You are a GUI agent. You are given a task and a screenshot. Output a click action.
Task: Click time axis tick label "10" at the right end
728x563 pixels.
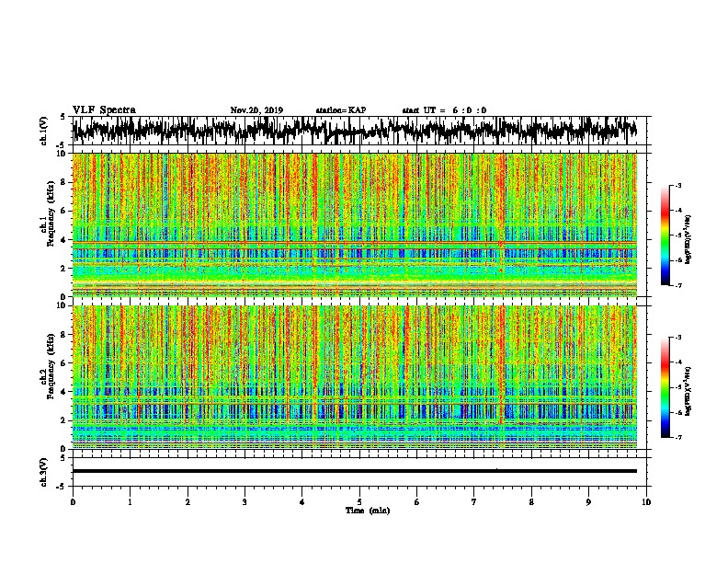(x=646, y=502)
